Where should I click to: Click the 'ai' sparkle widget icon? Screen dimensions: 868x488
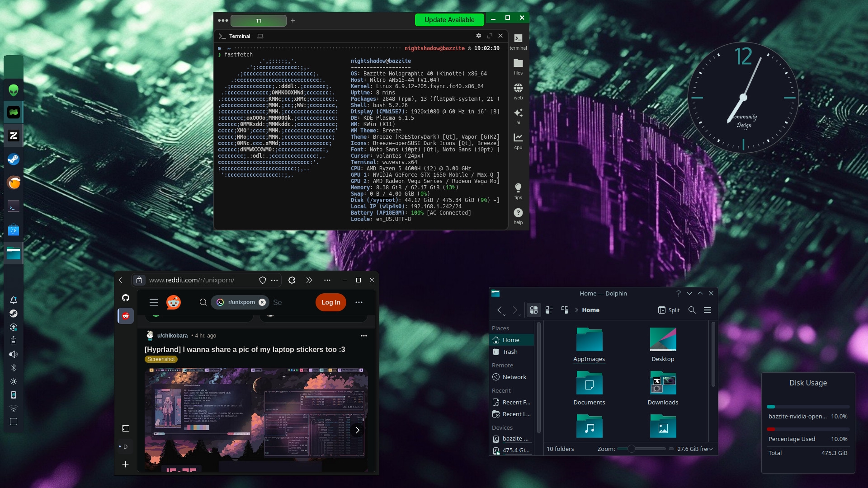click(x=518, y=115)
